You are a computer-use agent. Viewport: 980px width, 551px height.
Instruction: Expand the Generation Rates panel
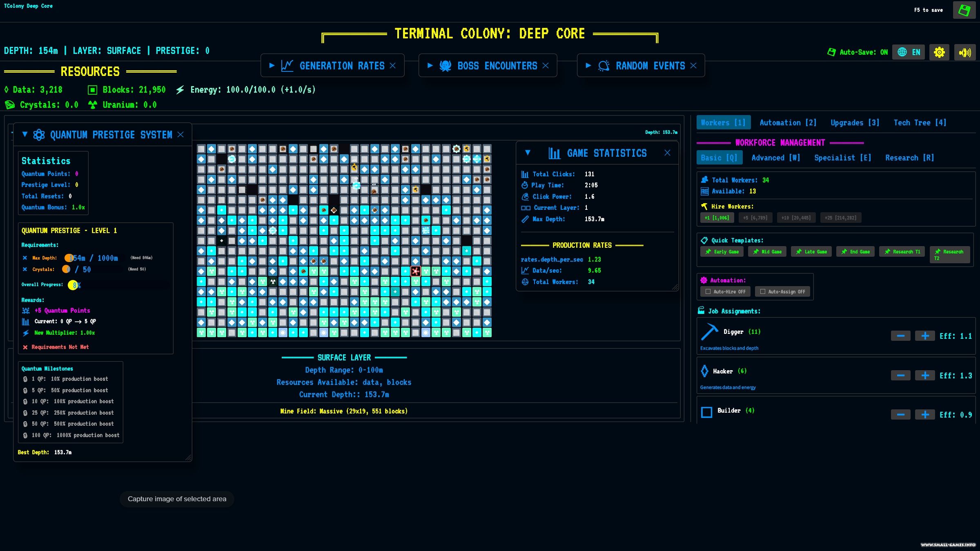272,65
